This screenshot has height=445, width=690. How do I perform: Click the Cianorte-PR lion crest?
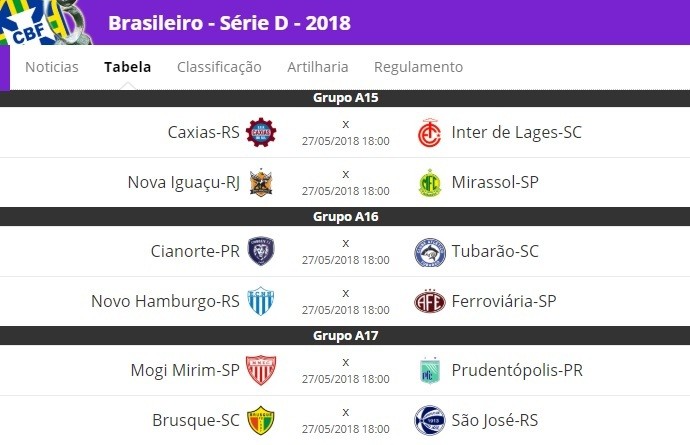click(x=261, y=251)
